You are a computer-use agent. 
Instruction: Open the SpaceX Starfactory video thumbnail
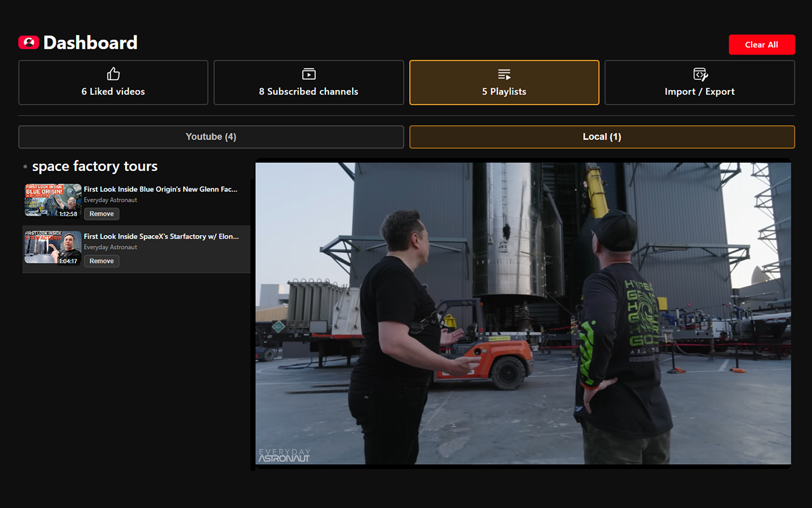53,248
